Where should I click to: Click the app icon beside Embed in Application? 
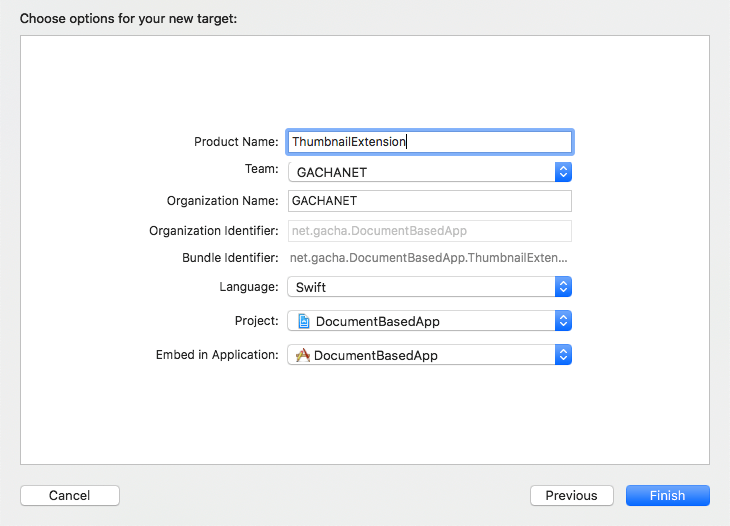(303, 355)
